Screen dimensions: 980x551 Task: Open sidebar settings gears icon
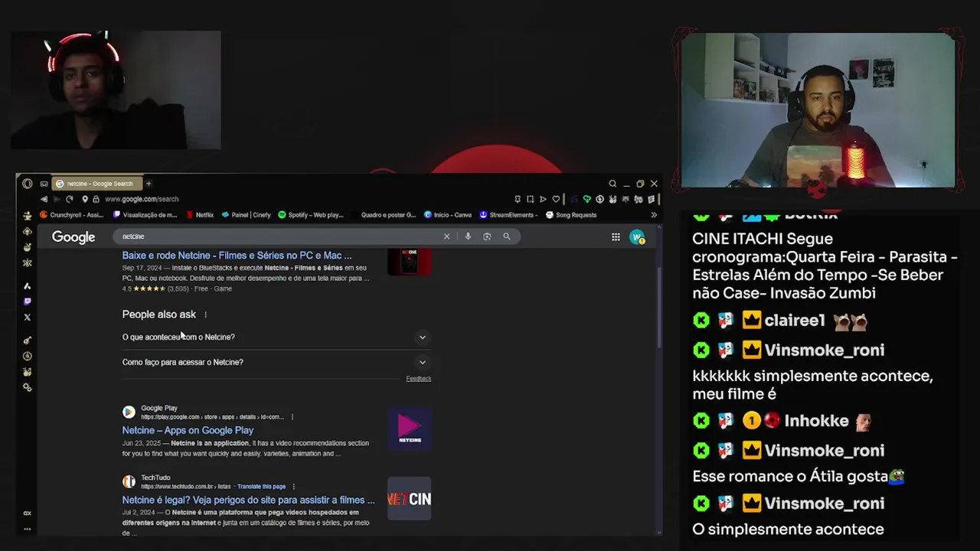28,387
